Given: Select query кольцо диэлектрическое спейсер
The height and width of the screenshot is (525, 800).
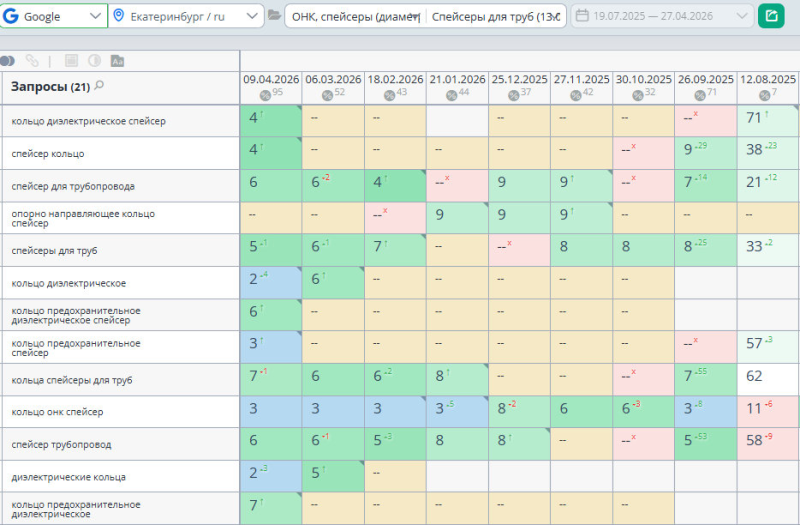Looking at the screenshot, I should pos(88,121).
